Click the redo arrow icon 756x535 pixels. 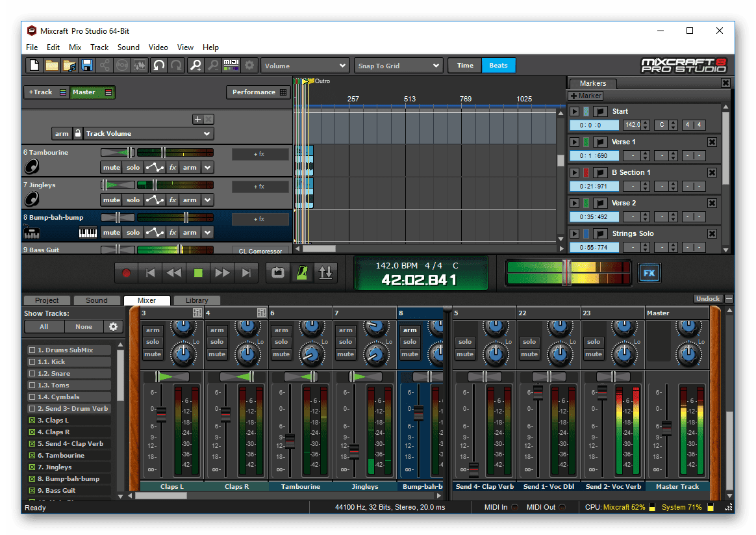click(177, 66)
